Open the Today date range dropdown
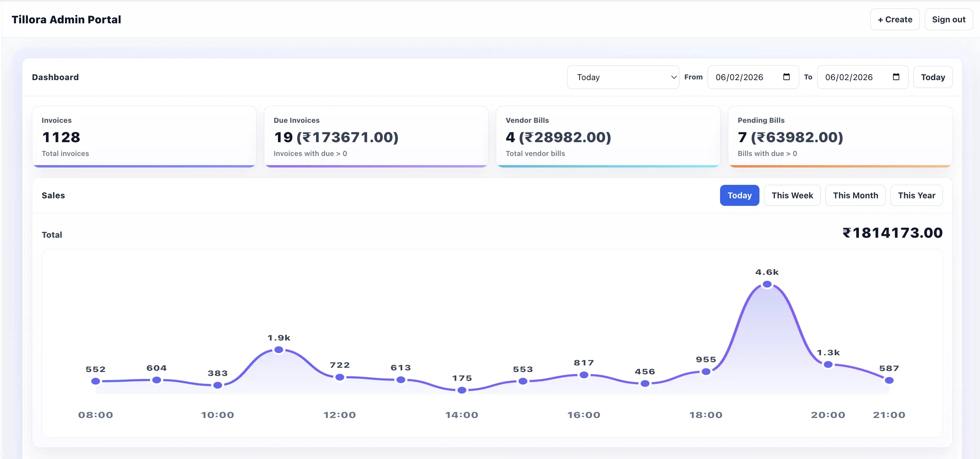This screenshot has width=980, height=459. pyautogui.click(x=623, y=77)
